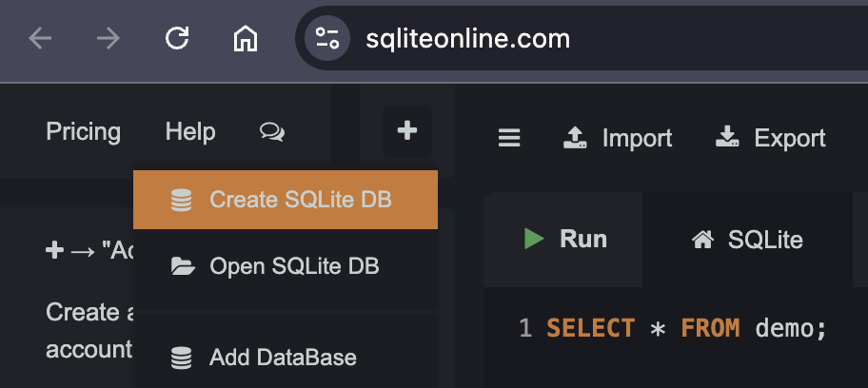
Task: Click the SELECT * FROM demo query line
Action: [686, 329]
